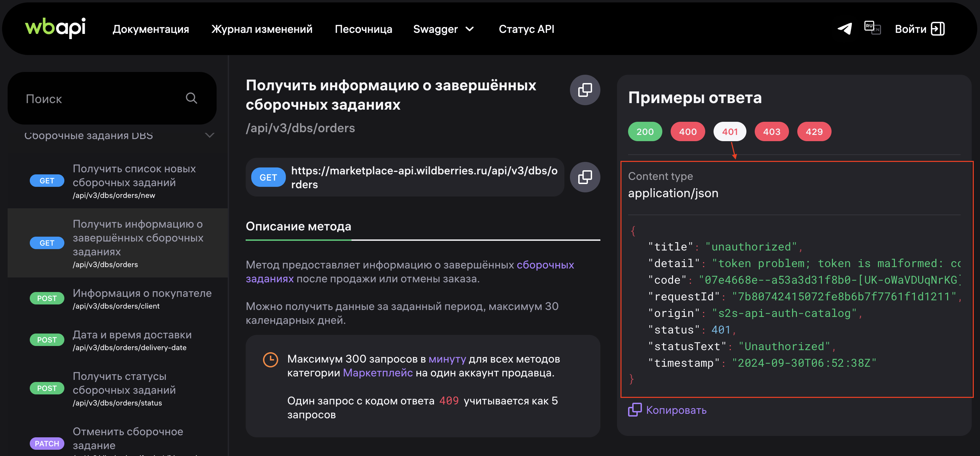The width and height of the screenshot is (980, 456).
Task: Click the wbapi logo
Action: tap(55, 28)
